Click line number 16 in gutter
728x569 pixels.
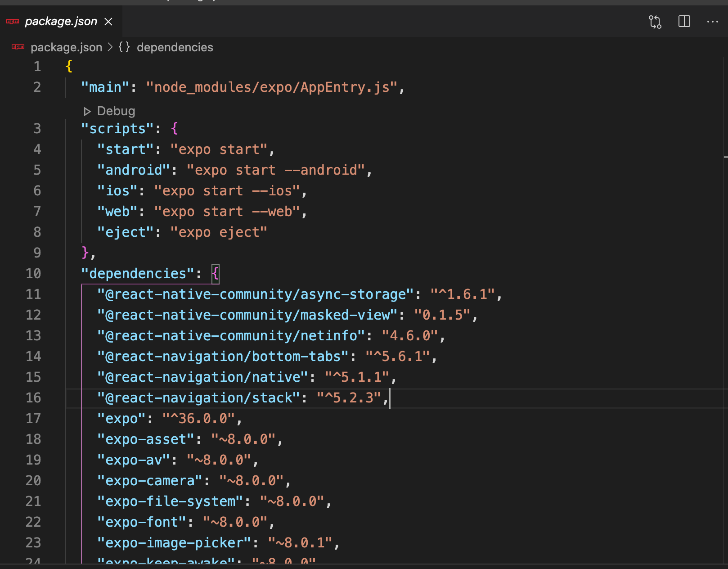coord(33,397)
